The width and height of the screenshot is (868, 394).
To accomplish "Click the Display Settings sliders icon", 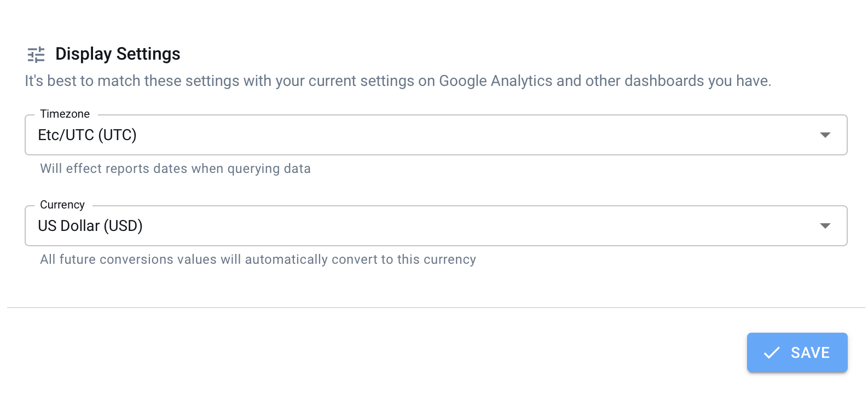I will pos(36,55).
